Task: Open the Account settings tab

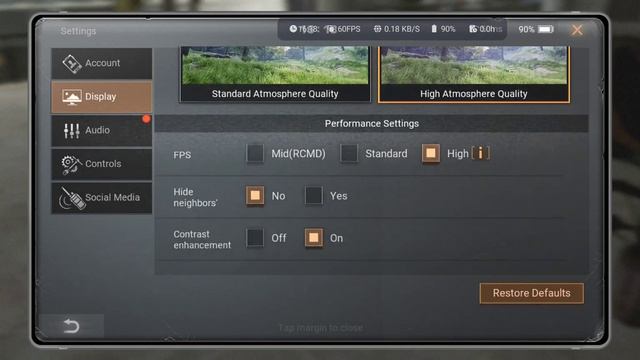Action: pyautogui.click(x=102, y=63)
